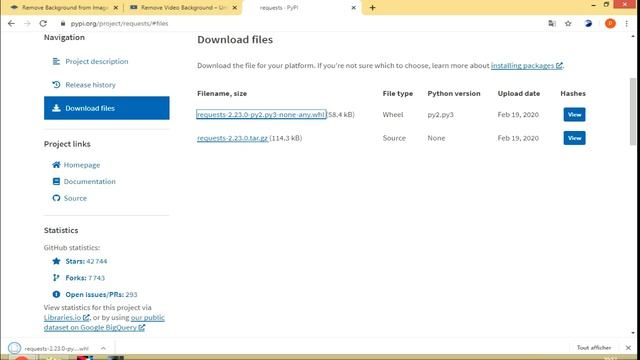The height and width of the screenshot is (360, 640).
Task: Go back to the previous page
Action: pyautogui.click(x=11, y=23)
